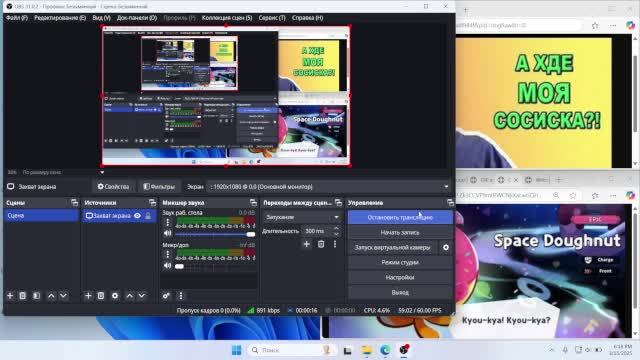This screenshot has height=360, width=640.
Task: Open virtual camera settings gear
Action: pos(446,247)
